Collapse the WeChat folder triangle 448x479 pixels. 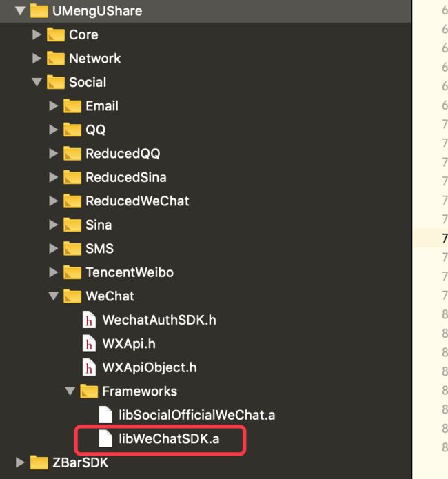[54, 296]
